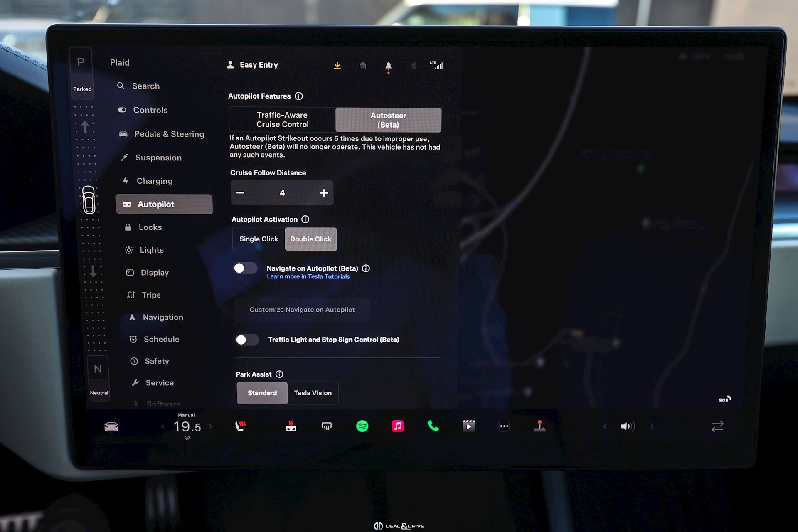The width and height of the screenshot is (798, 532).
Task: Open Learn more in Tesla Tutorials link
Action: tap(308, 277)
